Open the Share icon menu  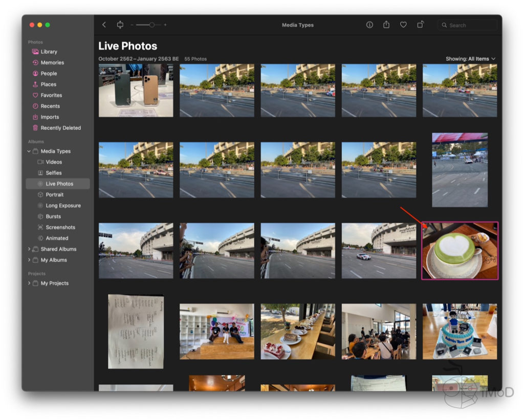[x=386, y=25]
